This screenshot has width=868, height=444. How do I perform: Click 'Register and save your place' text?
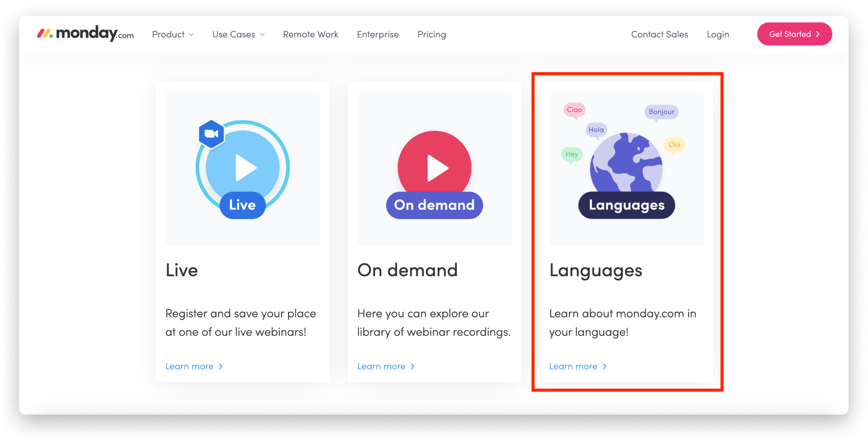241,314
